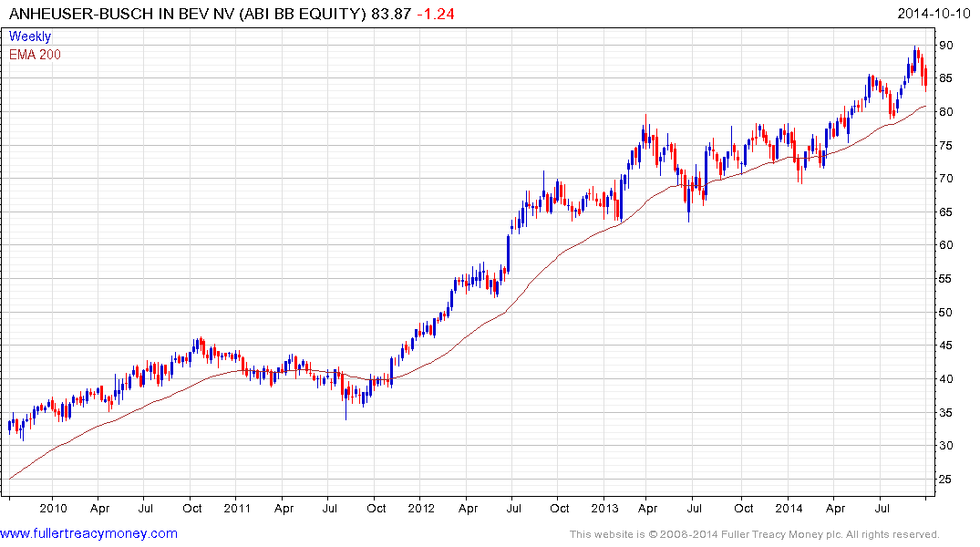Click the Apr label right after 2013
The height and width of the screenshot is (547, 980).
coord(647,508)
